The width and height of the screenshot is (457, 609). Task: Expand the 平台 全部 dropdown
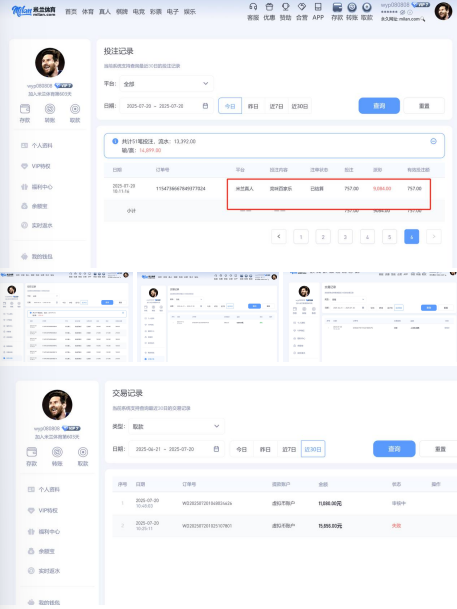point(167,84)
